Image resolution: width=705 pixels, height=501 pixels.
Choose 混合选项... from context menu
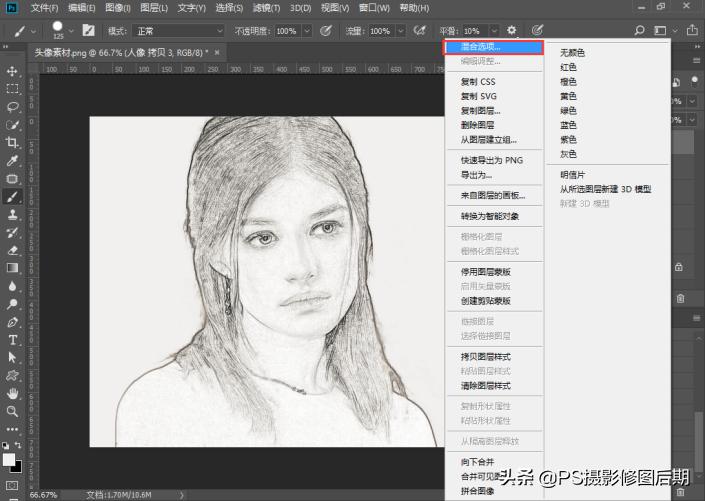coord(493,47)
